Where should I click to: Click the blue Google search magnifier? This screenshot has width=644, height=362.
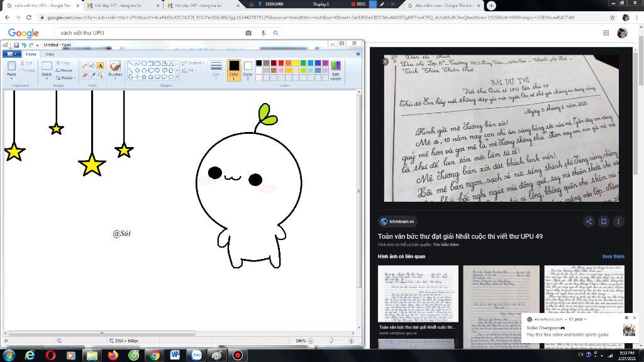pyautogui.click(x=276, y=33)
